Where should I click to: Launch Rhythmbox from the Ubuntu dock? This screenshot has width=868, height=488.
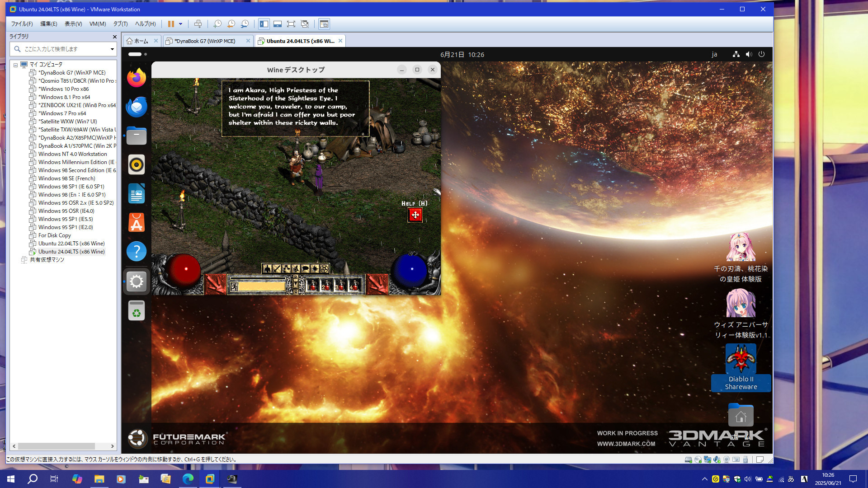click(x=137, y=164)
